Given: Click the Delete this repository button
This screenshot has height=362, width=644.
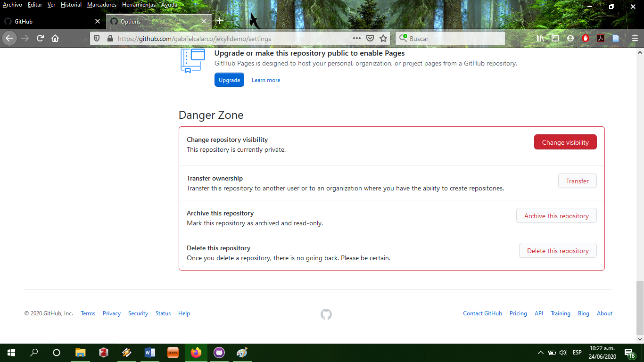Looking at the screenshot, I should point(558,250).
